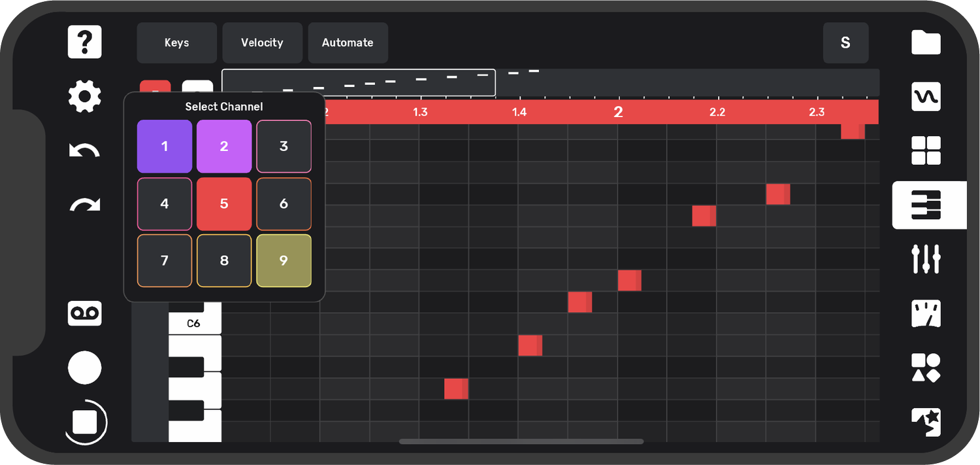The width and height of the screenshot is (980, 465).
Task: Select channel 1 purple swatch
Action: [165, 146]
